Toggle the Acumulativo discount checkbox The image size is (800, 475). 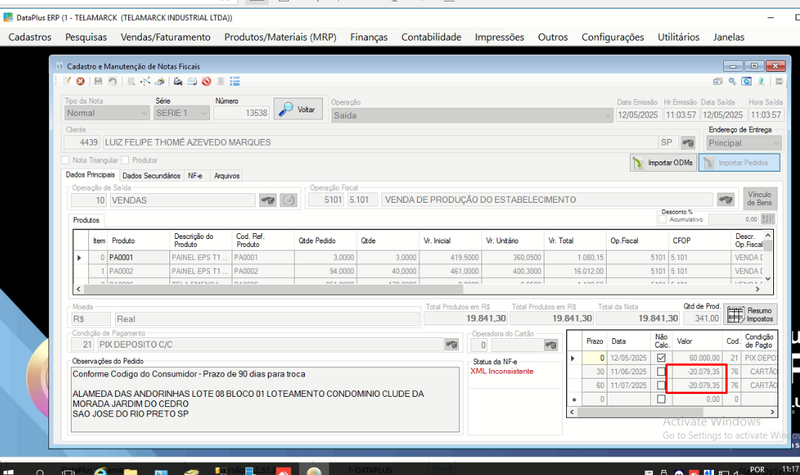(x=663, y=219)
